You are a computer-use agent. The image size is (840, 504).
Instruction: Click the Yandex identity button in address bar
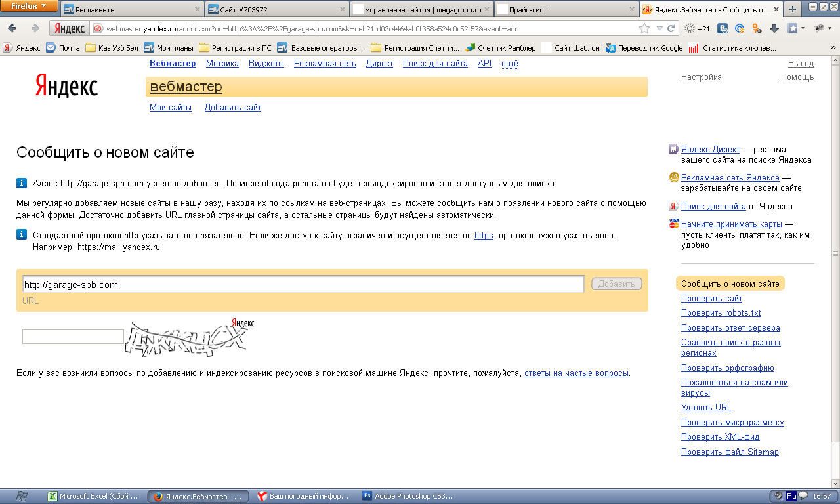(69, 28)
